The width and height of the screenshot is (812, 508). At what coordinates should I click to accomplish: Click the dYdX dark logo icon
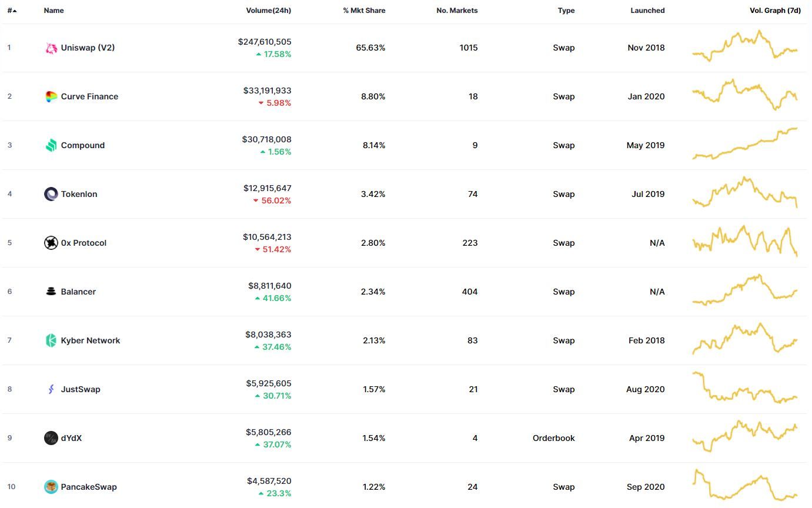(x=51, y=438)
